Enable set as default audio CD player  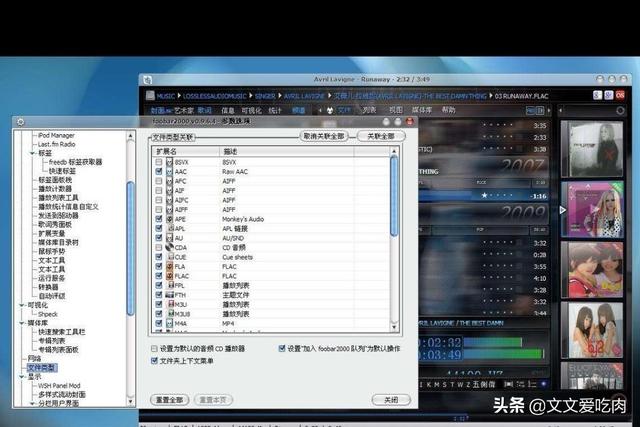153,349
